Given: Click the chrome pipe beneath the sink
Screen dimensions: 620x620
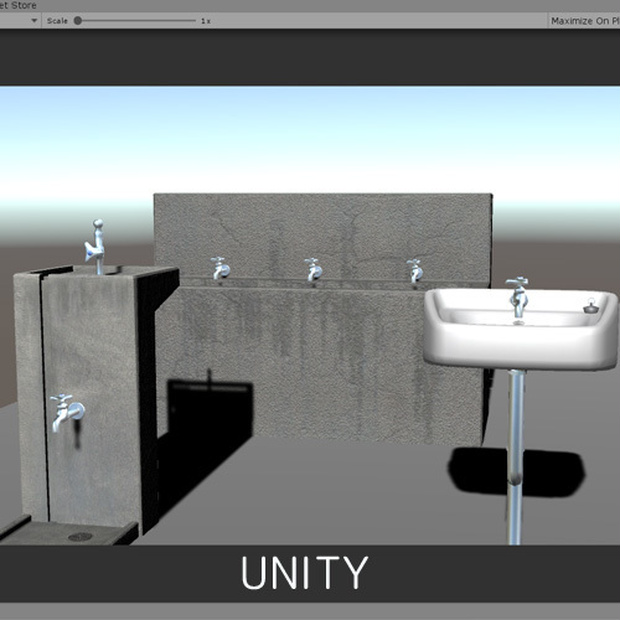Looking at the screenshot, I should (515, 457).
